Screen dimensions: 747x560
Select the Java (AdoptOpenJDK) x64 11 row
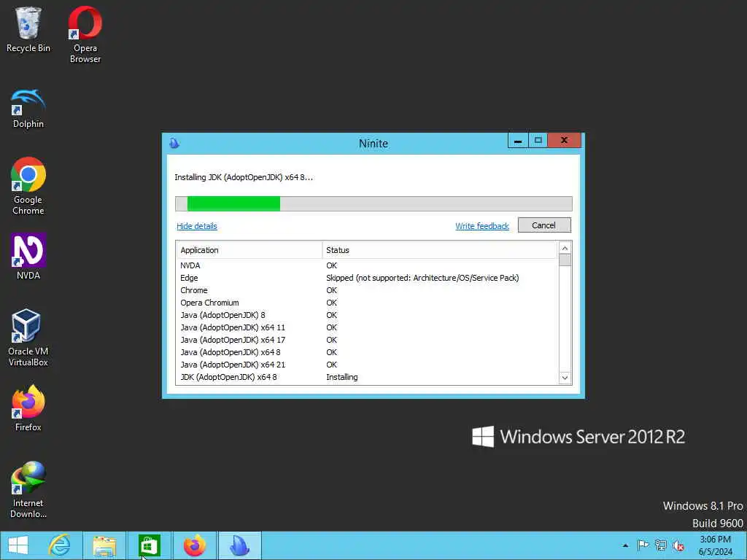tap(367, 327)
